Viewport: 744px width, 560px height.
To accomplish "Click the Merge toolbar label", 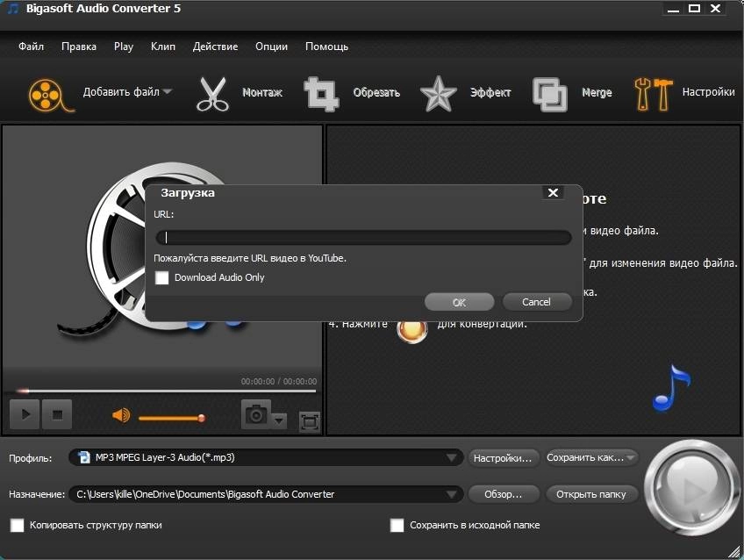I will pyautogui.click(x=597, y=92).
